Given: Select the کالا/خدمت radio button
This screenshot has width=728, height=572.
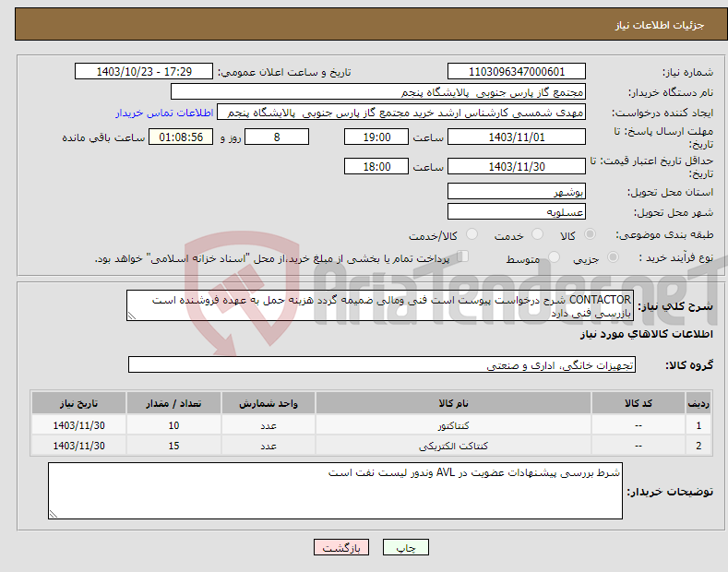Looking at the screenshot, I should coord(471,234).
